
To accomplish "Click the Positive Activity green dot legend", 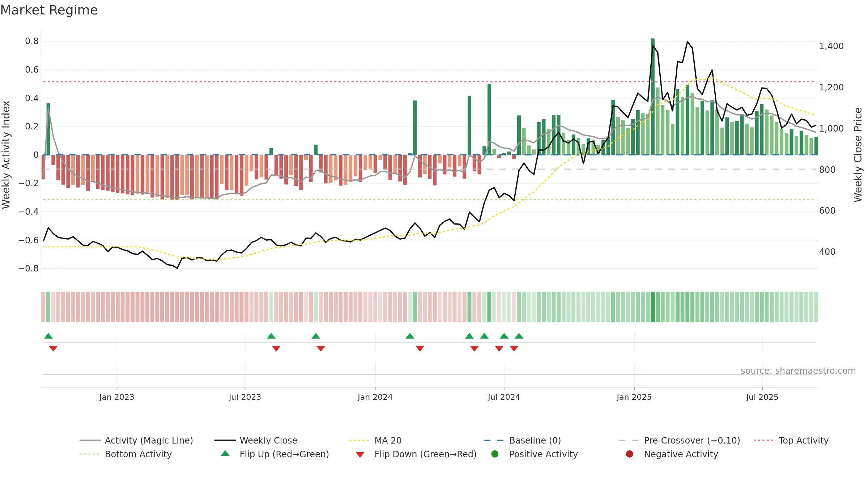I will [495, 454].
